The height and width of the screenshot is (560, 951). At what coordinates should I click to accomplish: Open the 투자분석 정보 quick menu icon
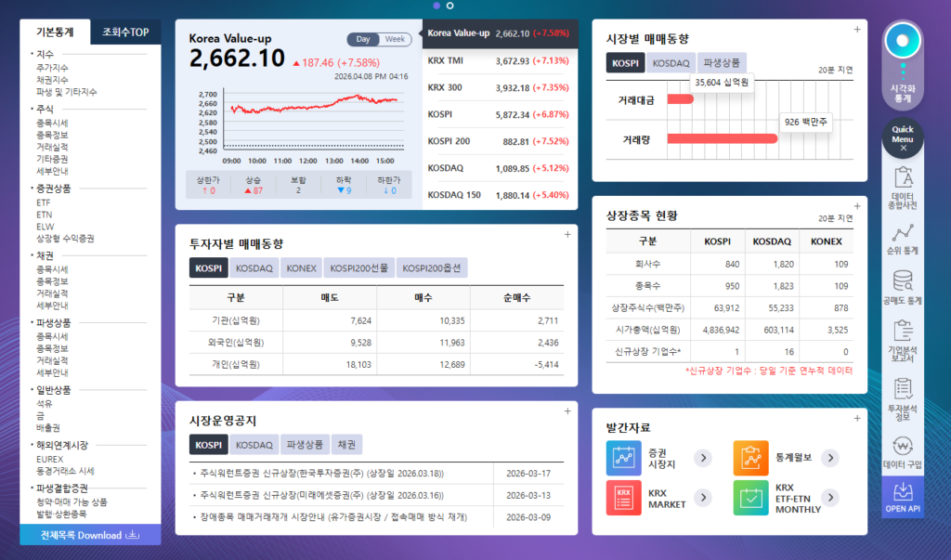pos(903,396)
